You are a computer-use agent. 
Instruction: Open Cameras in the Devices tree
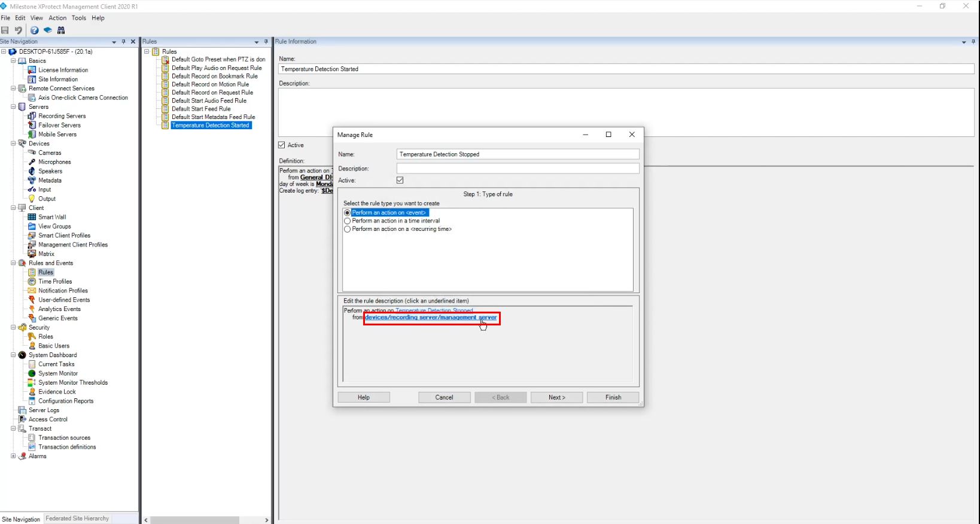(x=50, y=153)
